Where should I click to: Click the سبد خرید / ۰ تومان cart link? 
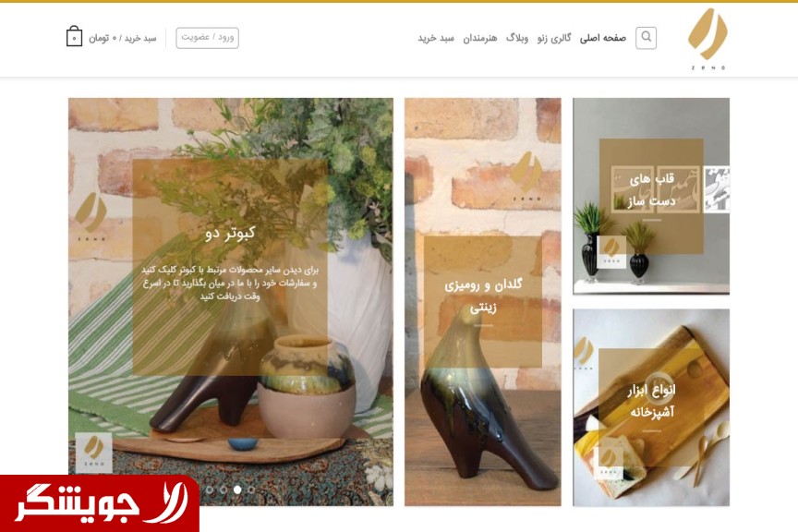(x=123, y=38)
